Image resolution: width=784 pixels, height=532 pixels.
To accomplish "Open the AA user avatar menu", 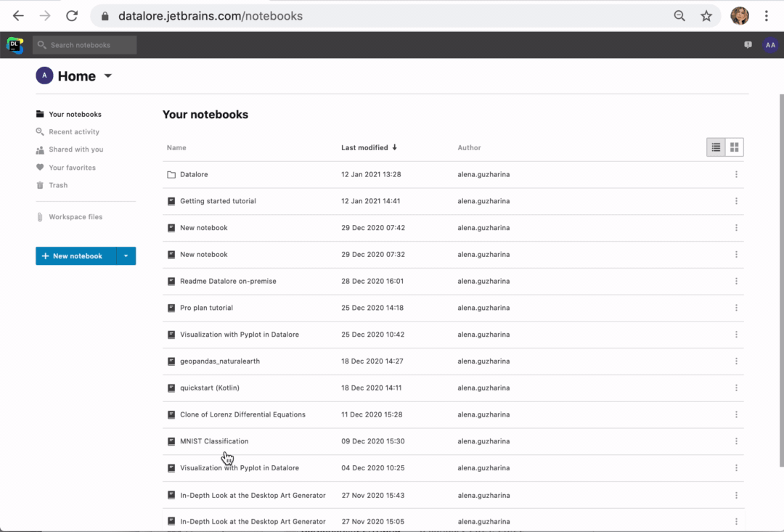I will 770,45.
